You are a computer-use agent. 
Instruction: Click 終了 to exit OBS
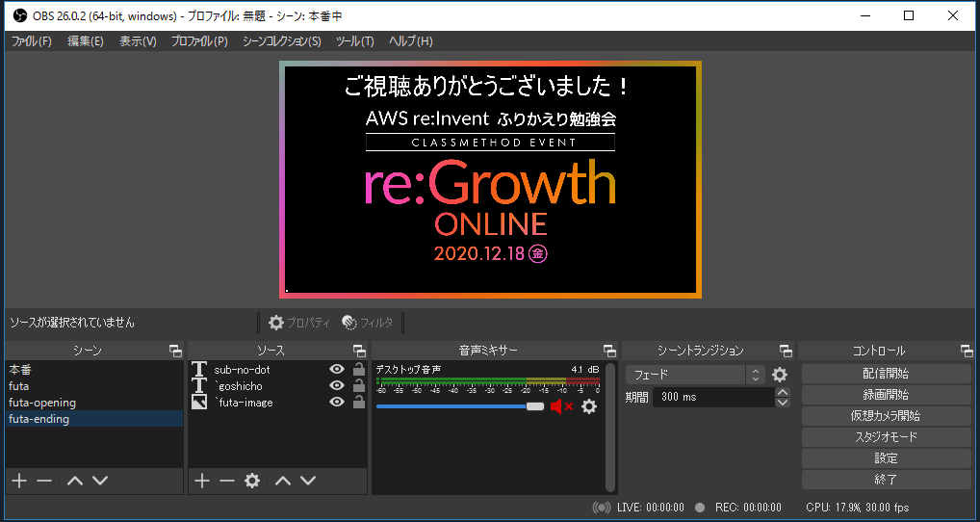click(x=886, y=481)
